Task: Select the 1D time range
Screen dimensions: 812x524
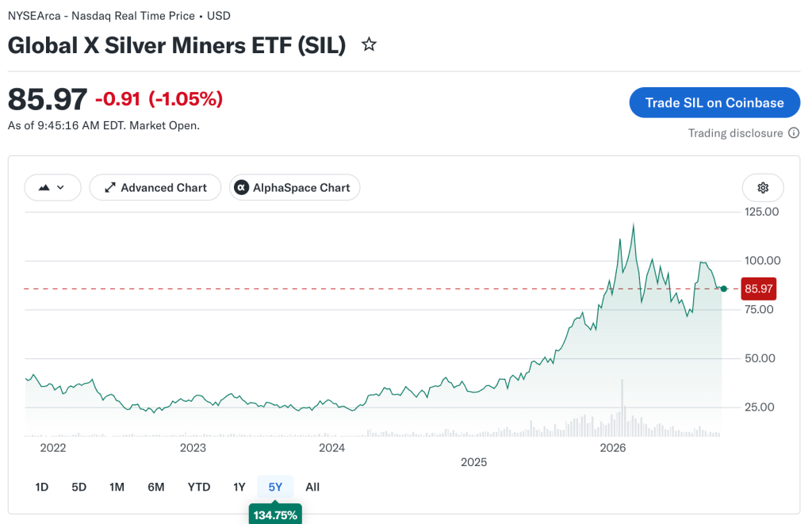Action: click(41, 487)
